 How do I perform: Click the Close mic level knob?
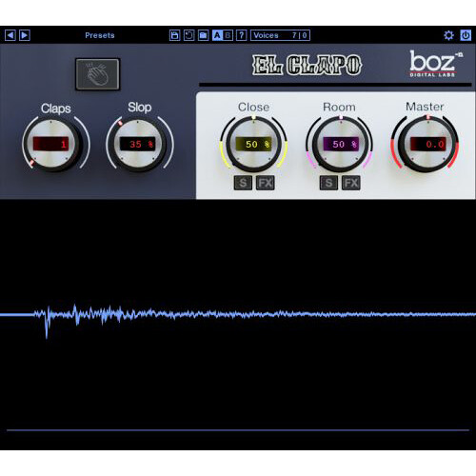[253, 145]
